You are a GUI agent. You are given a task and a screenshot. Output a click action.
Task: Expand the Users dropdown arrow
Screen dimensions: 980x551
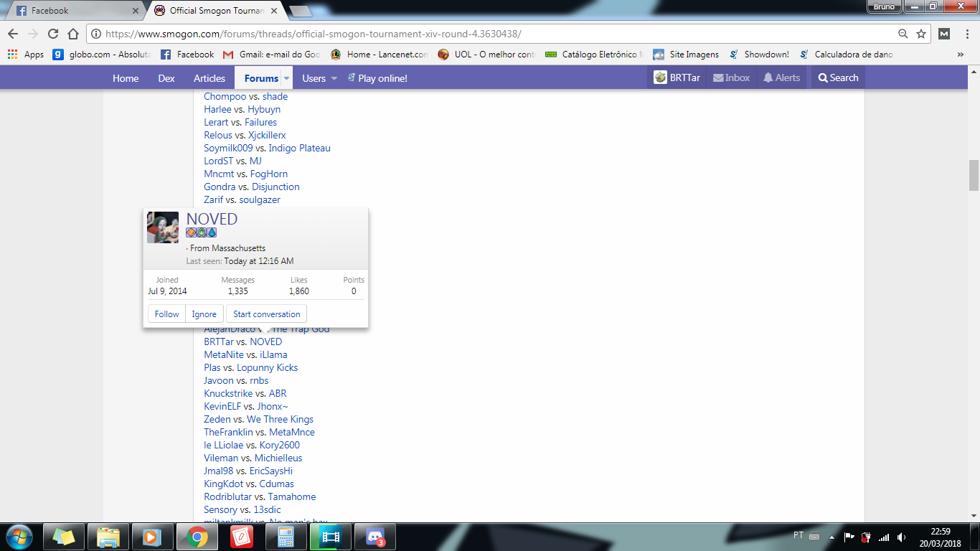pyautogui.click(x=334, y=78)
